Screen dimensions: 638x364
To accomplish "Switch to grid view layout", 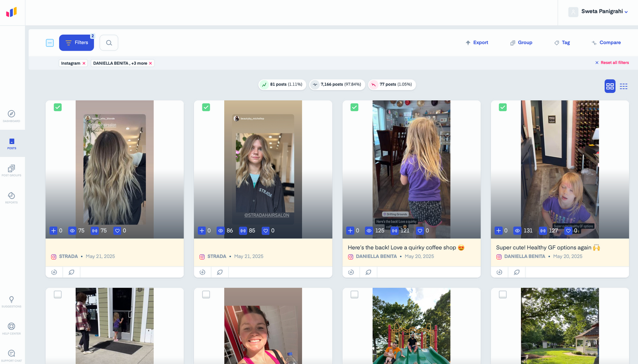I will point(610,86).
